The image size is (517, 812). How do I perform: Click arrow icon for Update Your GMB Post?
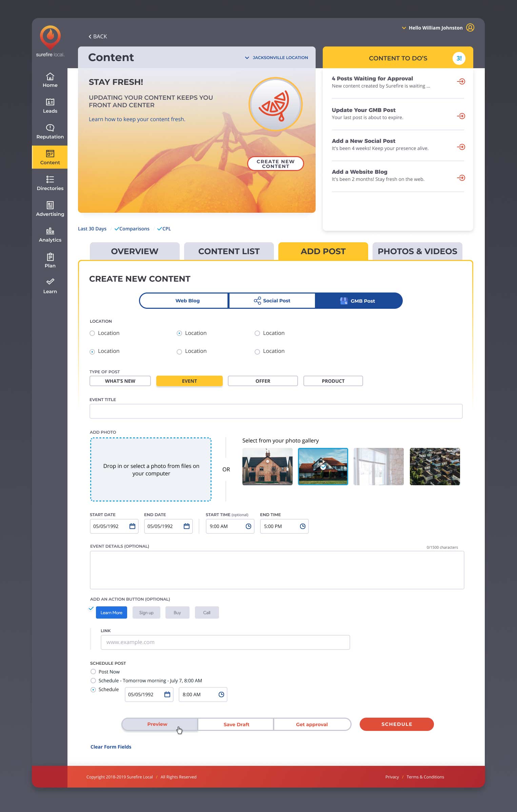click(x=461, y=116)
